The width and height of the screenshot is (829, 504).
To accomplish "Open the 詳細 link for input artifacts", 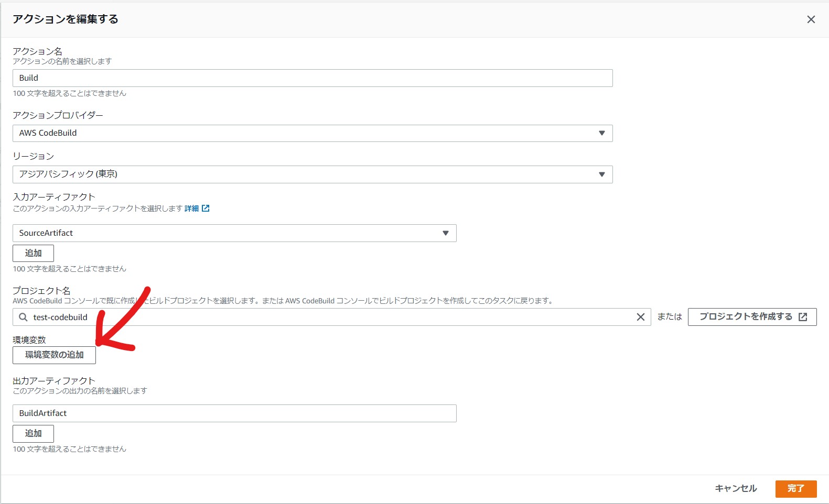I will coord(191,209).
